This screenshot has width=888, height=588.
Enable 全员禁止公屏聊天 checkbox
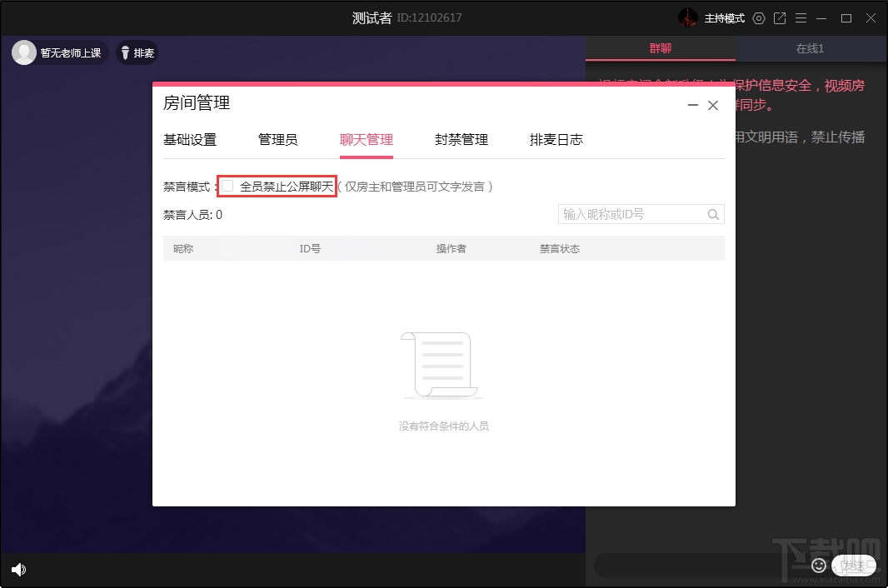click(227, 186)
